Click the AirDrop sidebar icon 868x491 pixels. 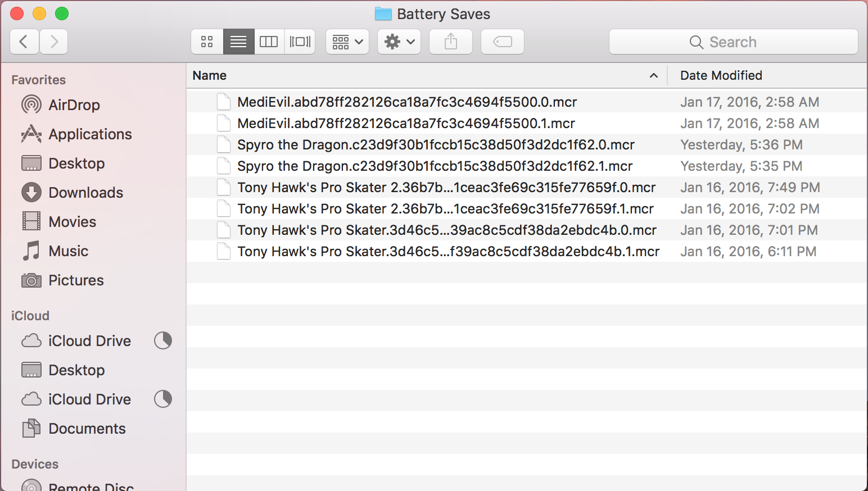31,104
